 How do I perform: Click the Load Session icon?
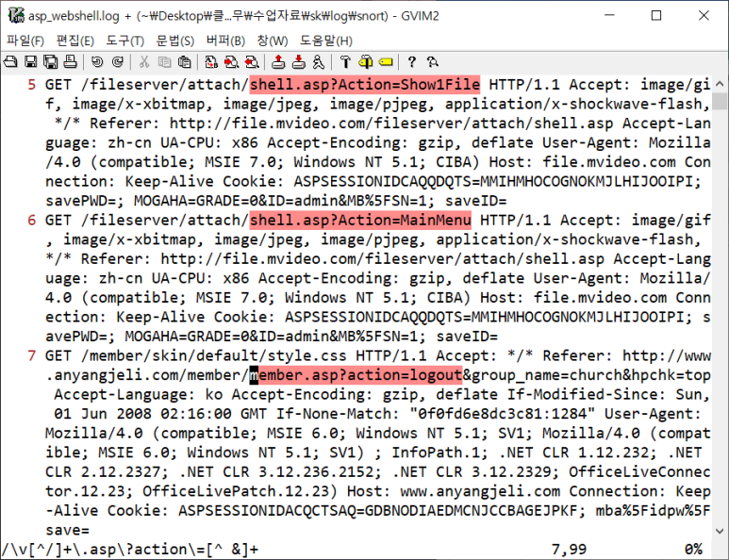pos(278,62)
